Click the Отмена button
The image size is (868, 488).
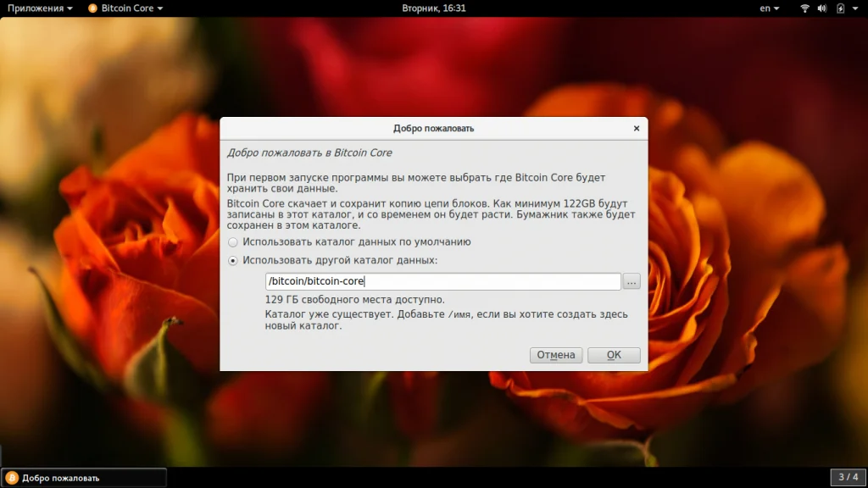pos(556,355)
